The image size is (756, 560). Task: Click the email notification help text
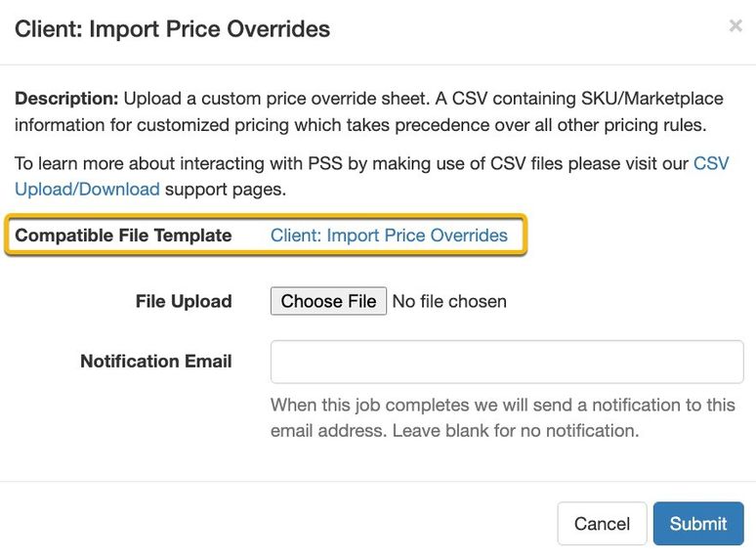click(503, 417)
